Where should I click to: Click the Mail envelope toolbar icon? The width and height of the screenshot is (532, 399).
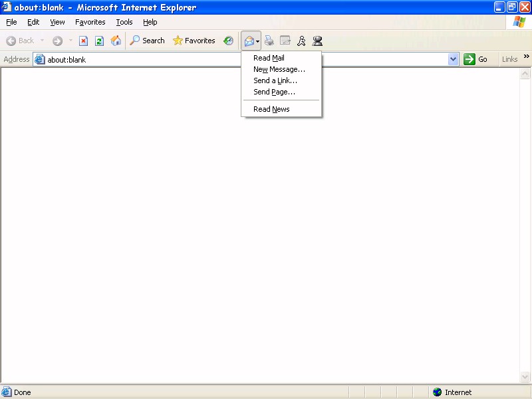[x=249, y=41]
